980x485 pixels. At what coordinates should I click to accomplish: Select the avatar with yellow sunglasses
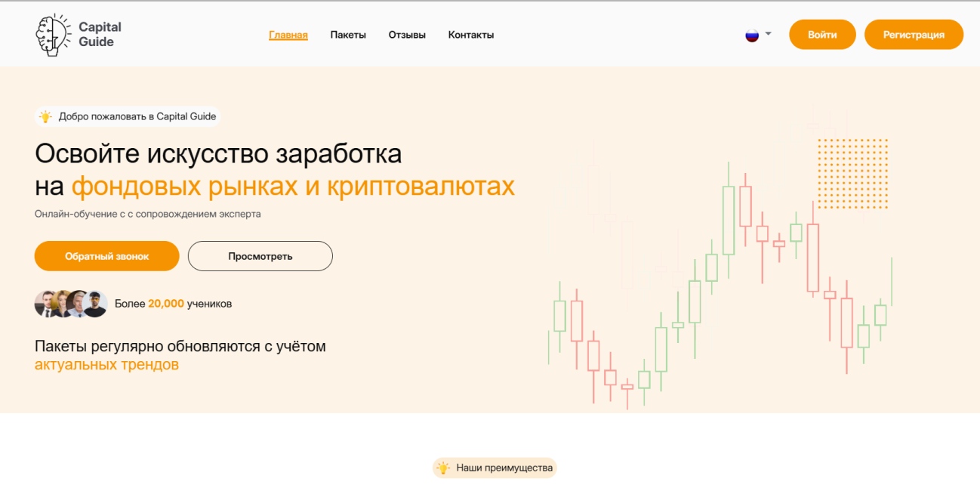point(96,304)
